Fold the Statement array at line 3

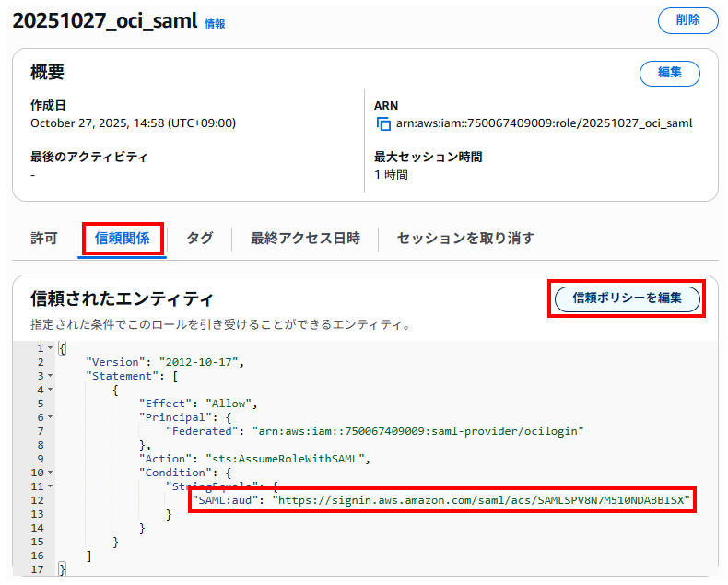[x=50, y=376]
